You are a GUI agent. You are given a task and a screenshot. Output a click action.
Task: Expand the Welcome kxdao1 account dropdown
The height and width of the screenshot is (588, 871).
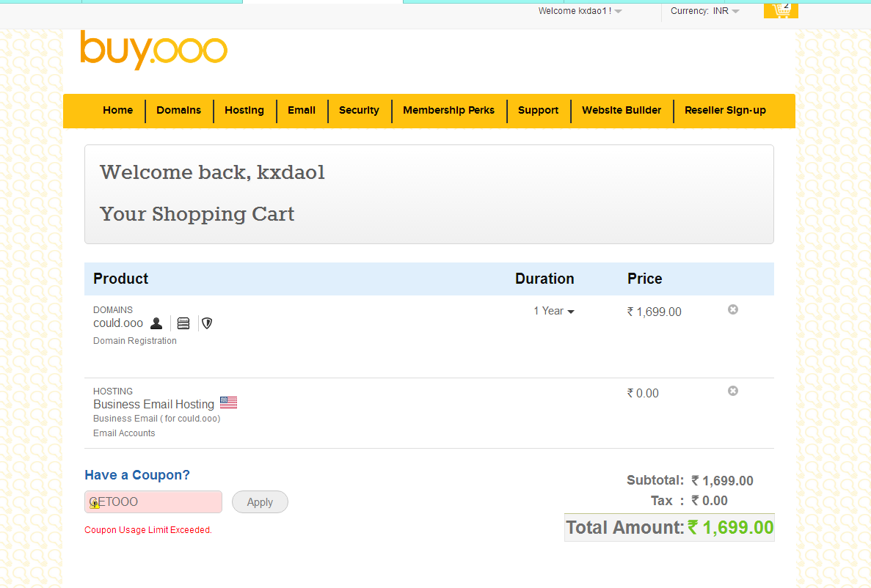click(x=580, y=11)
